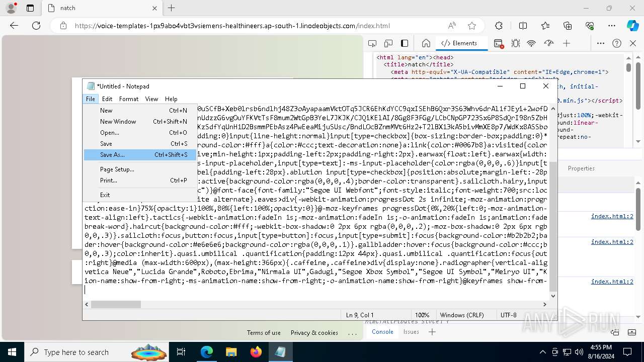Choose Save from the File menu
The width and height of the screenshot is (644, 362).
click(x=140, y=144)
